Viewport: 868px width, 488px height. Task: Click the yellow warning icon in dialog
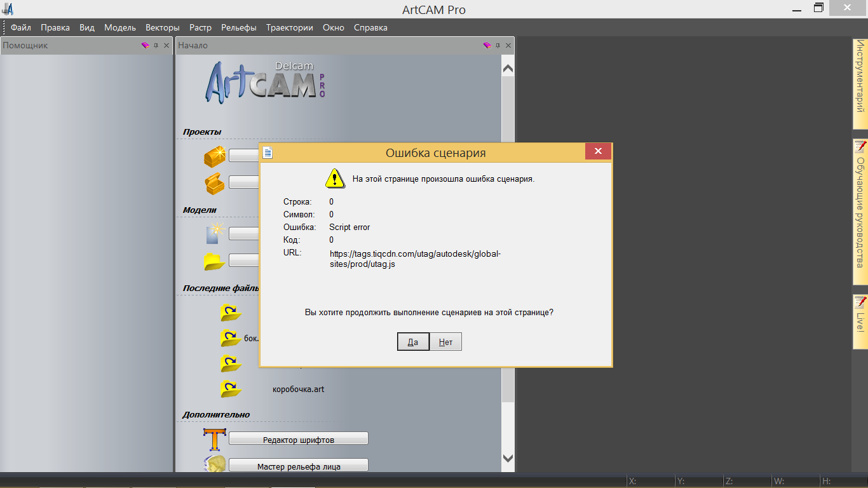click(x=335, y=179)
